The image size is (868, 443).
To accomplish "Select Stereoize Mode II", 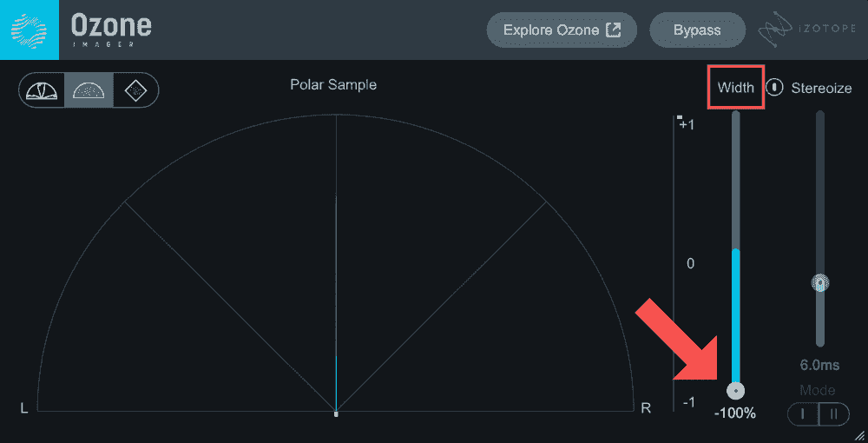I will pyautogui.click(x=834, y=414).
